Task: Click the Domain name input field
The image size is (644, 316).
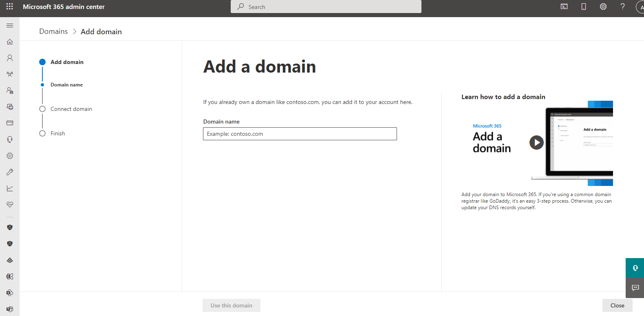Action: click(300, 134)
